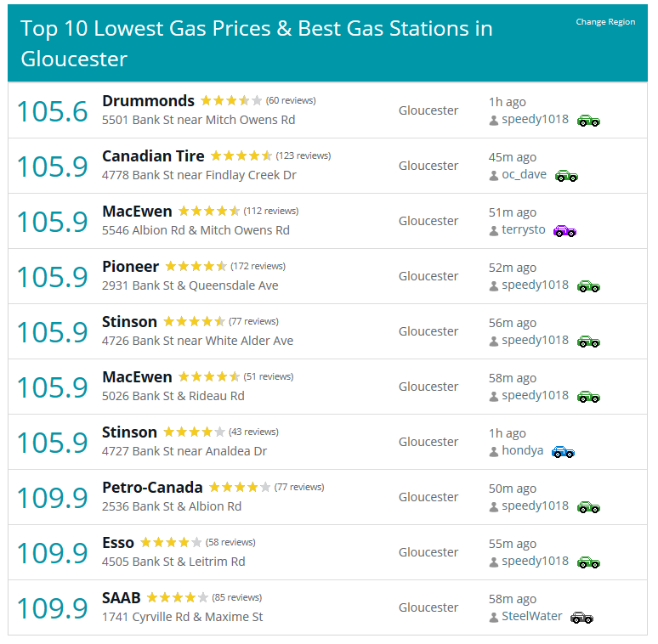Click the 109.9 price for Petro-Canada

[53, 498]
